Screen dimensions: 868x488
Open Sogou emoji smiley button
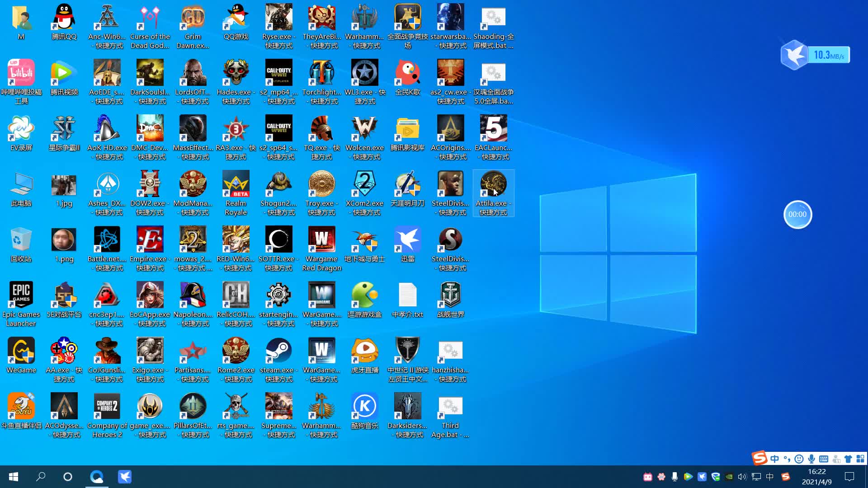pos(799,459)
